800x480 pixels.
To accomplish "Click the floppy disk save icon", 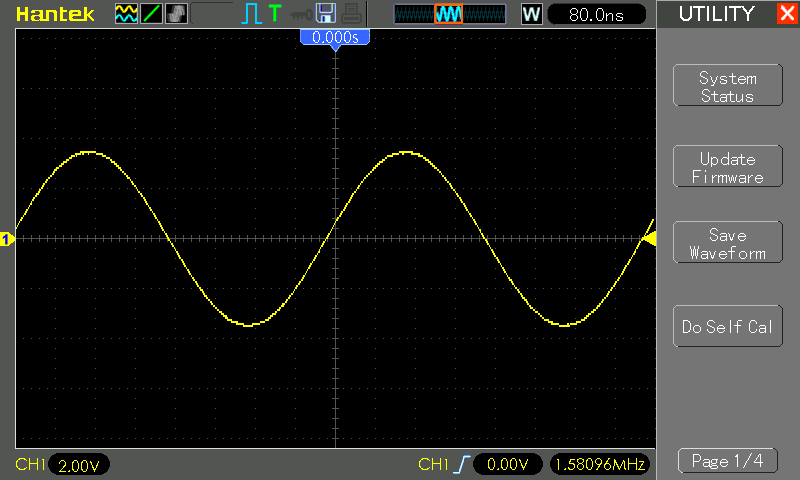I will (x=324, y=14).
